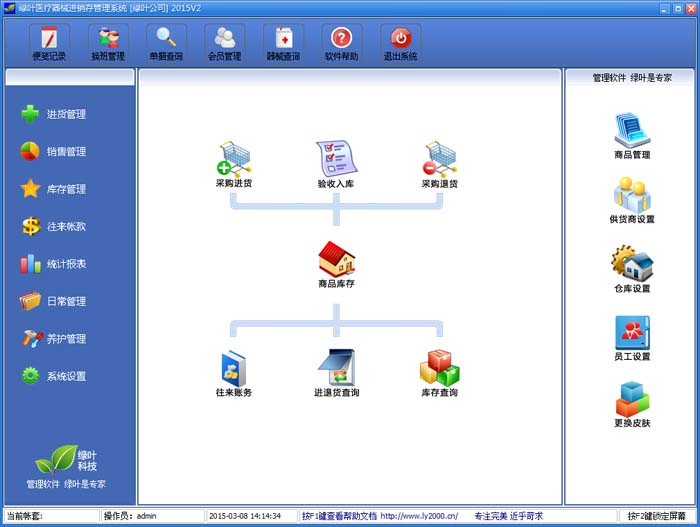Open the 采购退货 return cart icon

click(439, 158)
